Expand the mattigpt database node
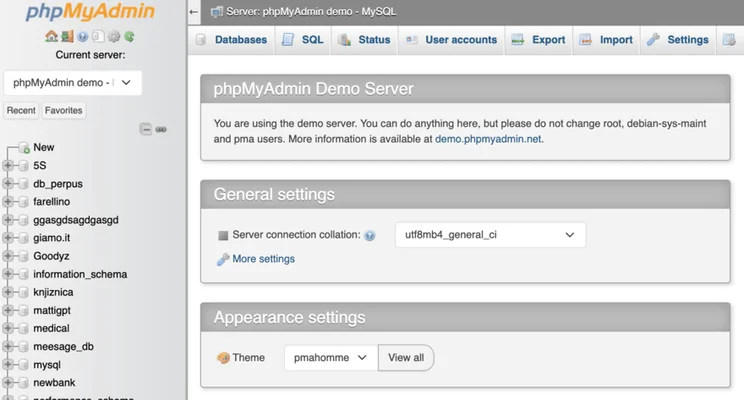 (8, 310)
